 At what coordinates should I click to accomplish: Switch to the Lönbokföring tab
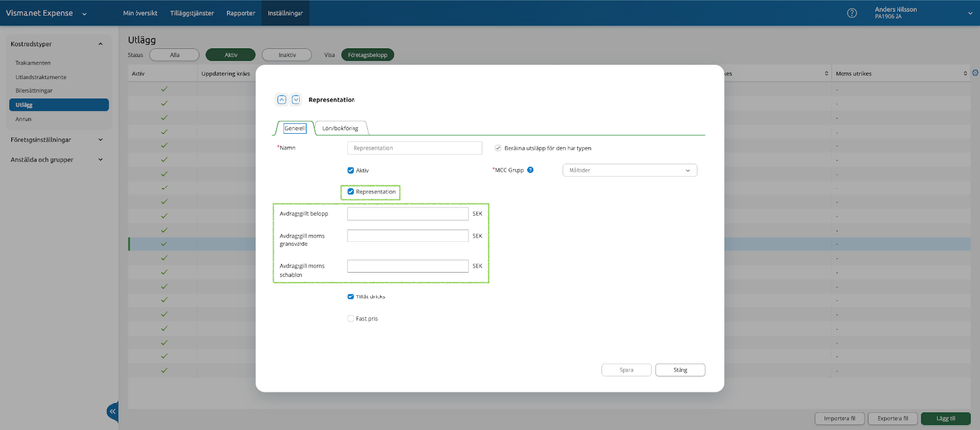[x=341, y=128]
